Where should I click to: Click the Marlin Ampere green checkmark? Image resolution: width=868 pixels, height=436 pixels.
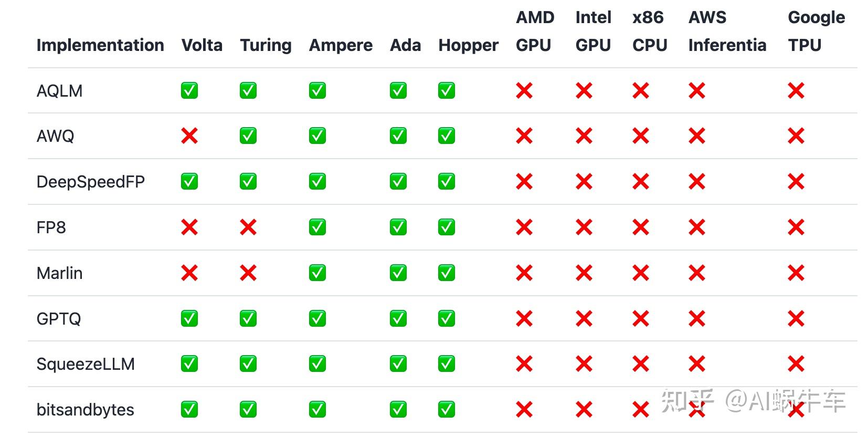(x=317, y=273)
